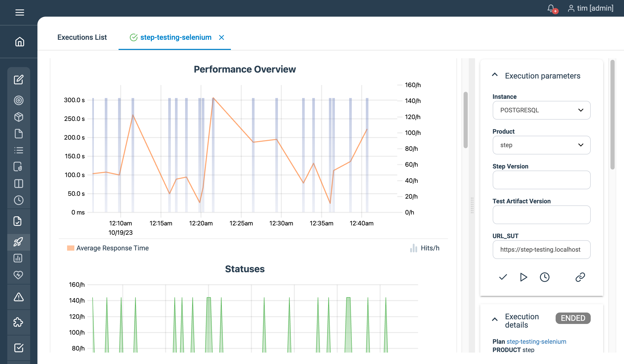
Task: Copy the execution link using chain icon
Action: pyautogui.click(x=580, y=277)
